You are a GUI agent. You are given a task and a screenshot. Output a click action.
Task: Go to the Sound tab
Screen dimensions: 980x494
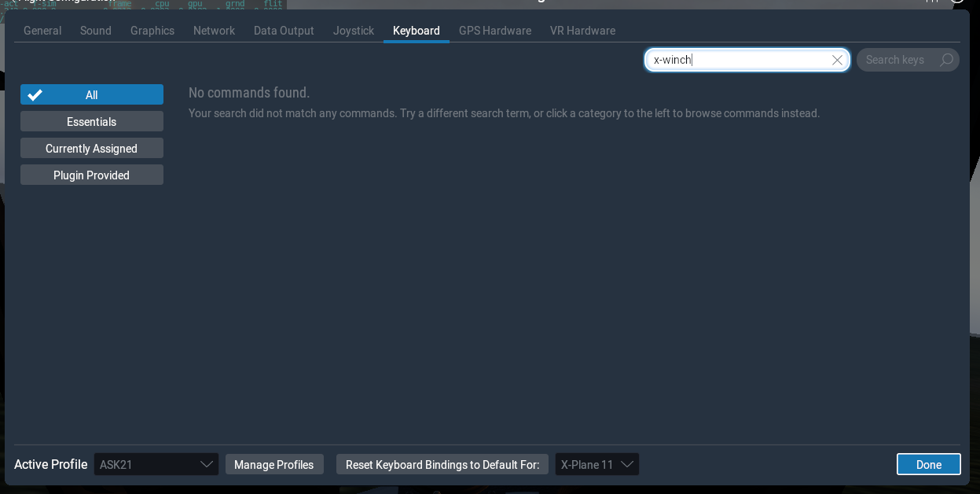(x=95, y=31)
